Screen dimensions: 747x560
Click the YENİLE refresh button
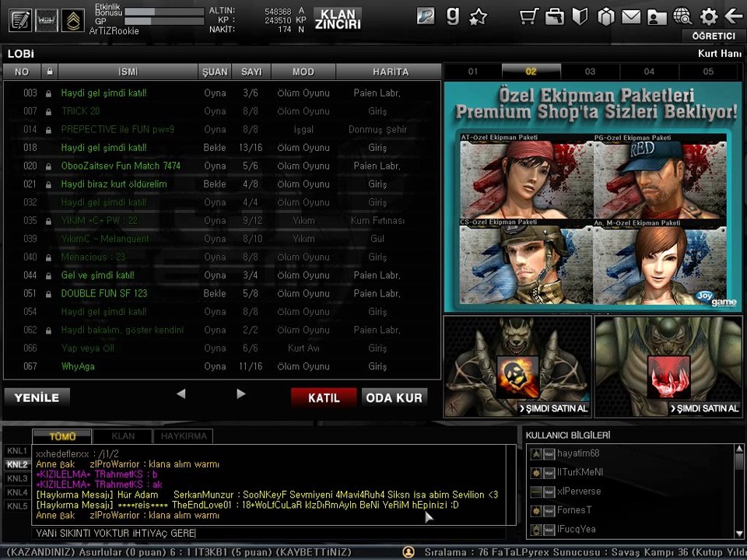click(37, 397)
